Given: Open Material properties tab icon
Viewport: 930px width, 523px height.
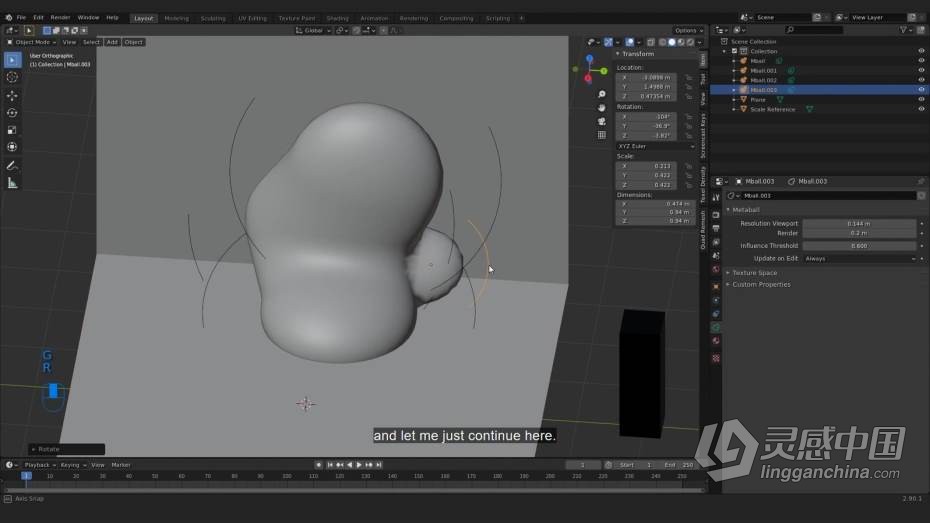Looking at the screenshot, I should tap(716, 341).
